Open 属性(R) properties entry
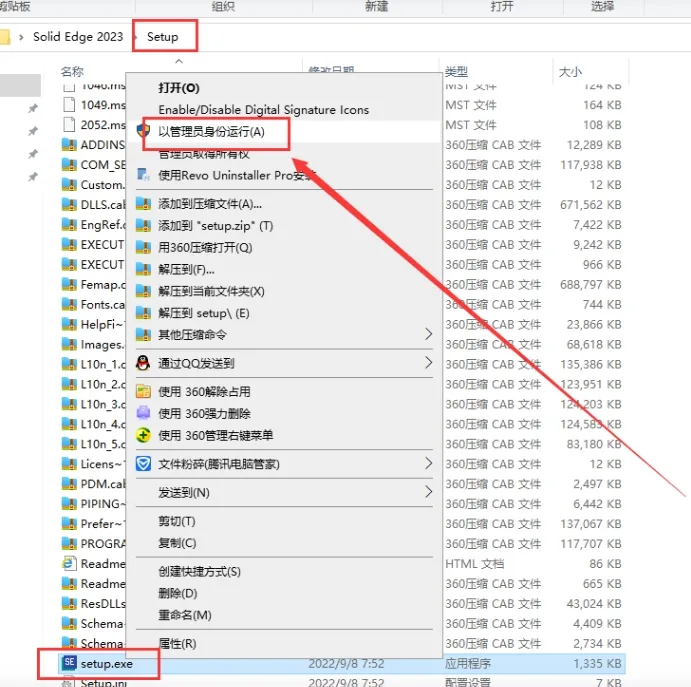Screen dimensions: 691x687 177,643
